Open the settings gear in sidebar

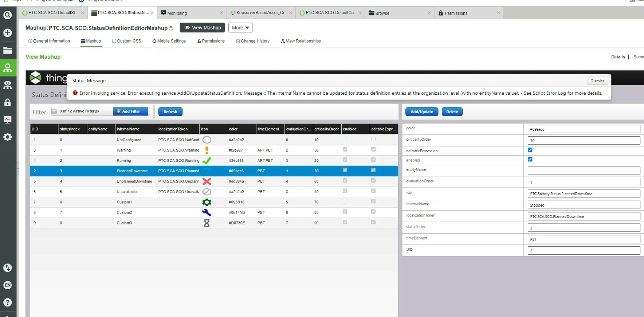click(8, 137)
